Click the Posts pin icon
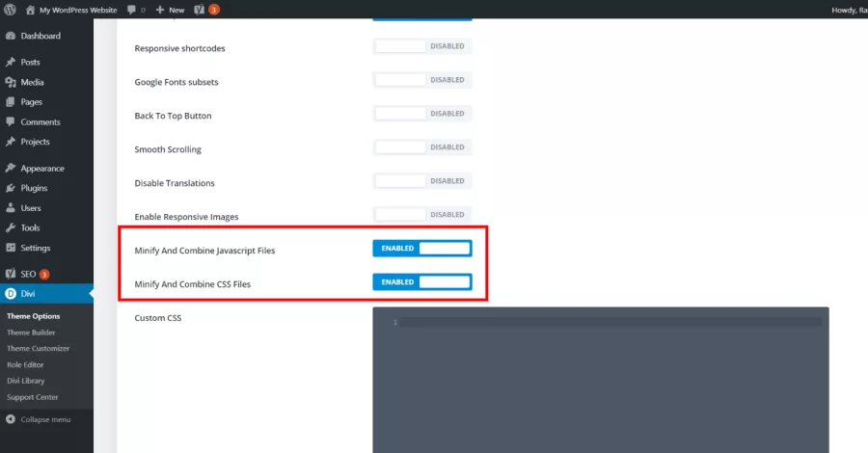 [11, 62]
